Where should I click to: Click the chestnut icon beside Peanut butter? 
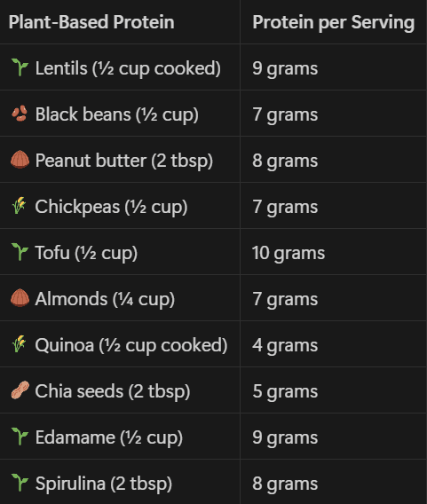[x=20, y=160]
